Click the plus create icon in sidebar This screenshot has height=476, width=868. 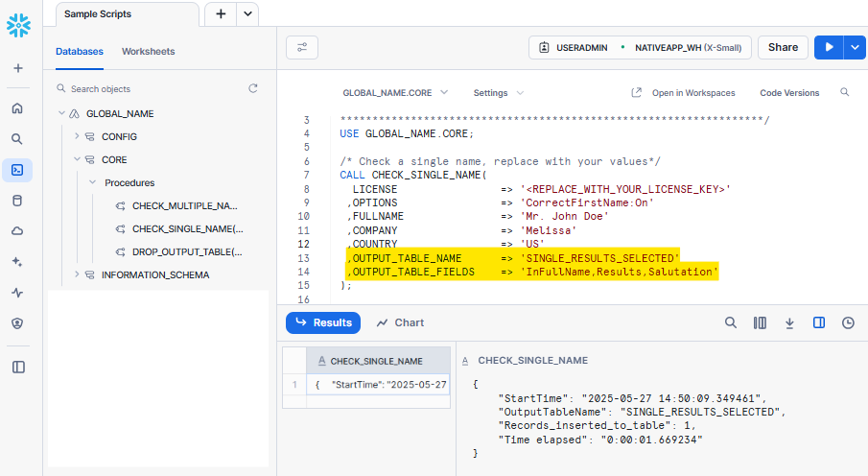(x=18, y=68)
